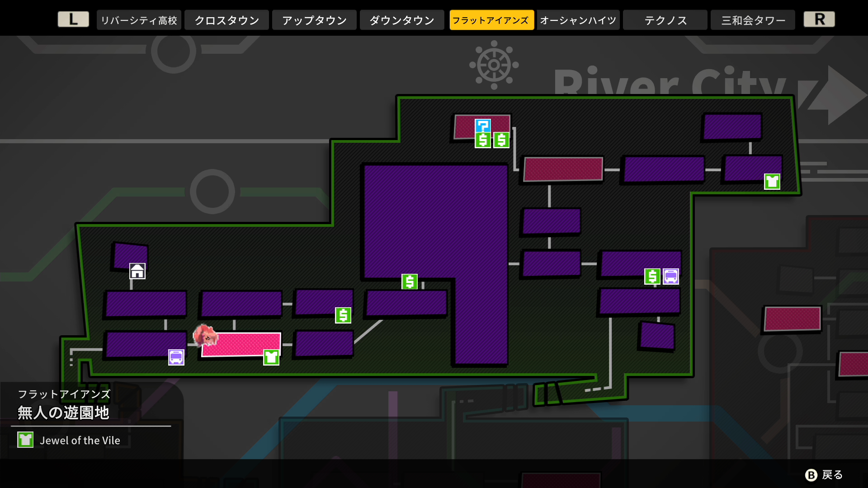868x488 pixels.
Task: Click the ship wheel emblem at top
Action: pyautogui.click(x=494, y=65)
